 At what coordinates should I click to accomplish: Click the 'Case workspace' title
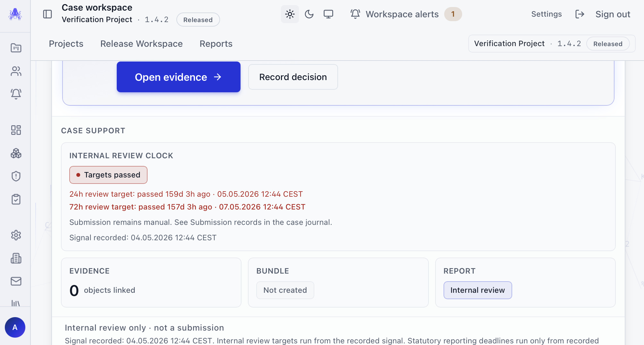pos(97,7)
